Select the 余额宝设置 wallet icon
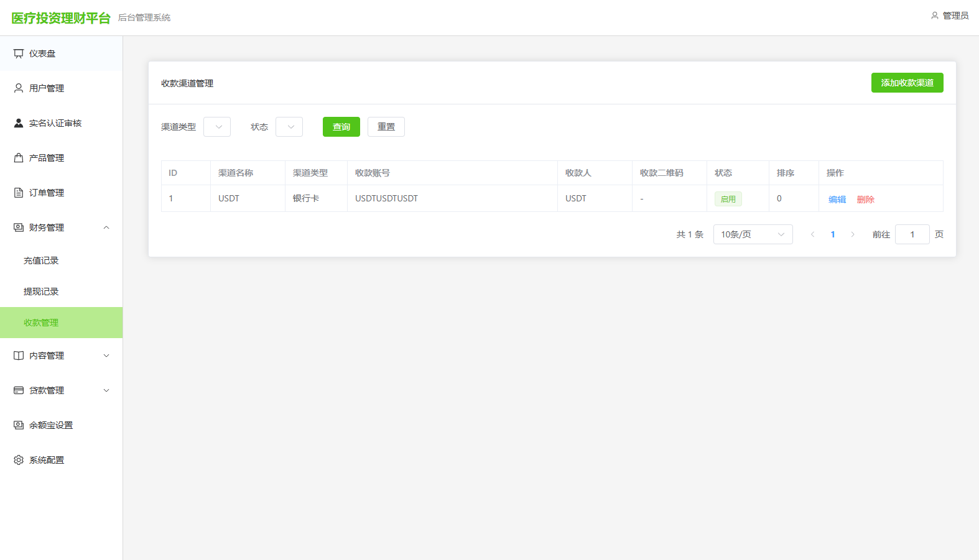 point(19,425)
